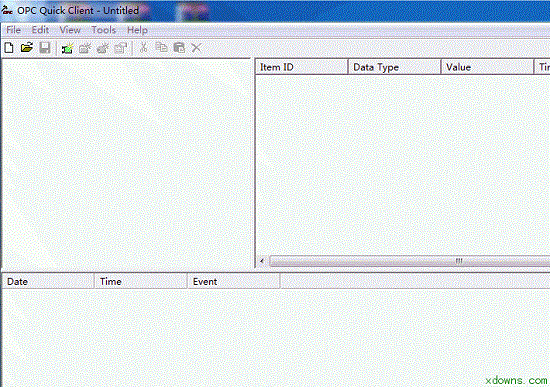The width and height of the screenshot is (550, 387).
Task: Click the New Group toolbar icon
Action: pyautogui.click(x=85, y=48)
